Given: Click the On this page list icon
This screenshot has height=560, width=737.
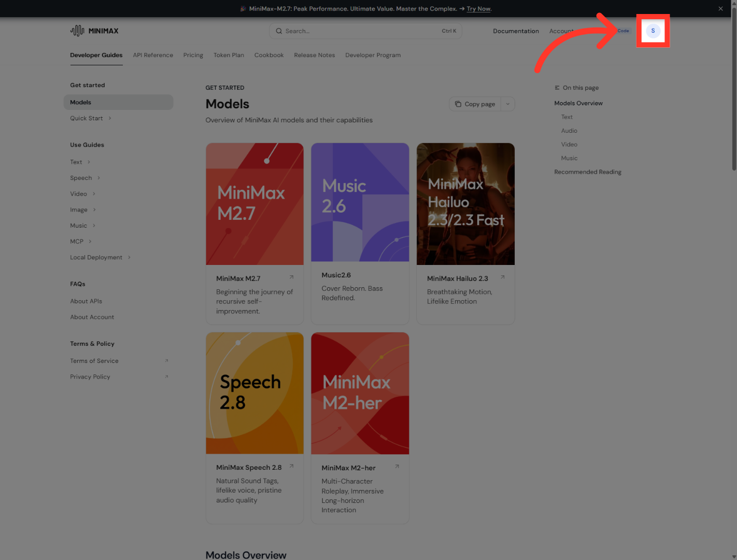Looking at the screenshot, I should point(557,88).
